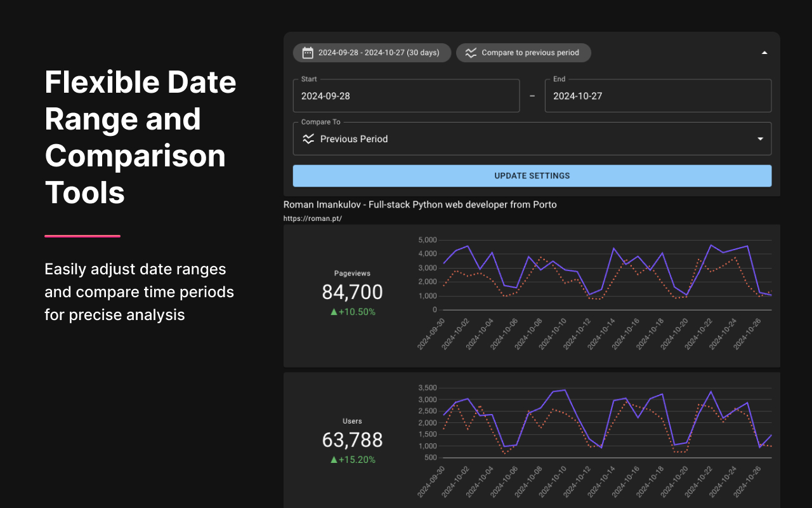The image size is (812, 508).
Task: Click the calendar icon in date range chip
Action: [x=308, y=53]
